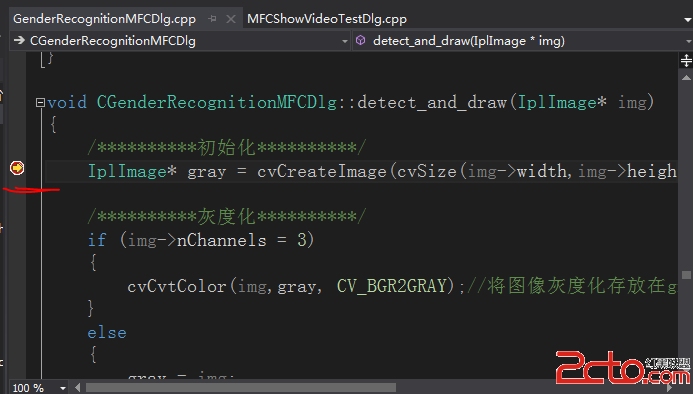
Task: Open the 100 % zoom level dropdown
Action: (x=63, y=388)
